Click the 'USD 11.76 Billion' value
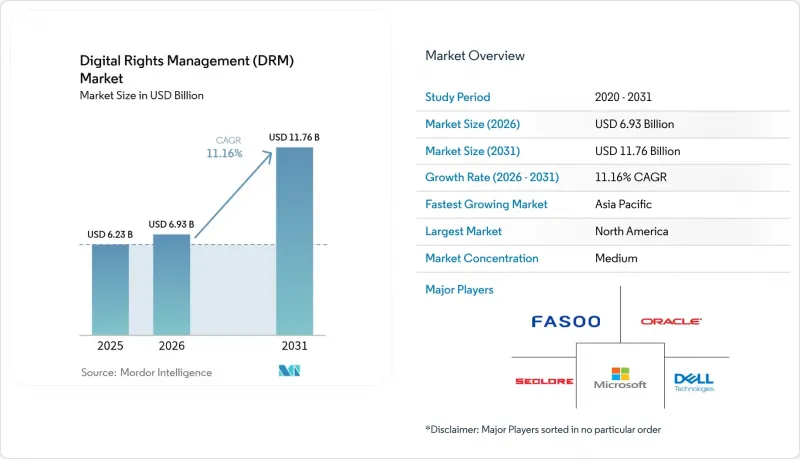The image size is (800, 459). (637, 151)
